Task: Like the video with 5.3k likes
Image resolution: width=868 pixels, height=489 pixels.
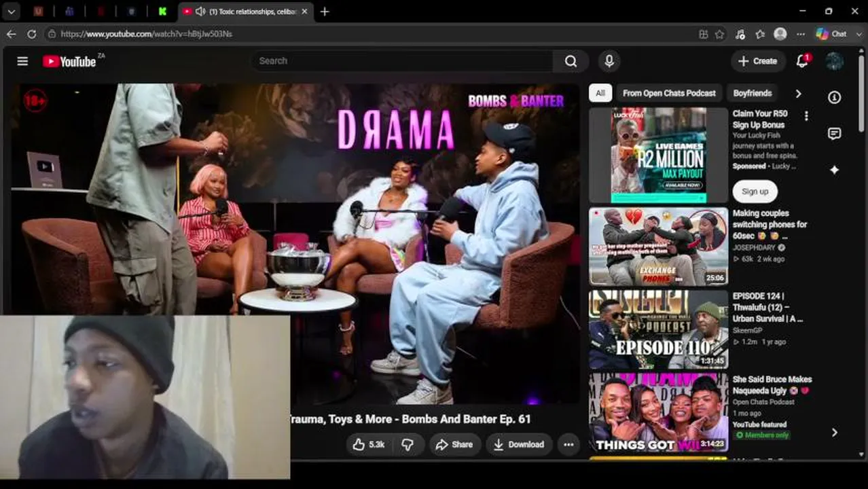Action: point(368,444)
